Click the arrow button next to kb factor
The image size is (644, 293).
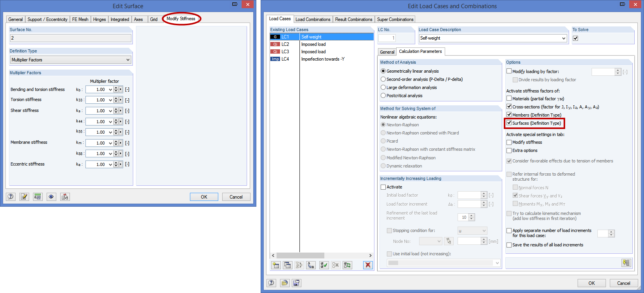(121, 89)
